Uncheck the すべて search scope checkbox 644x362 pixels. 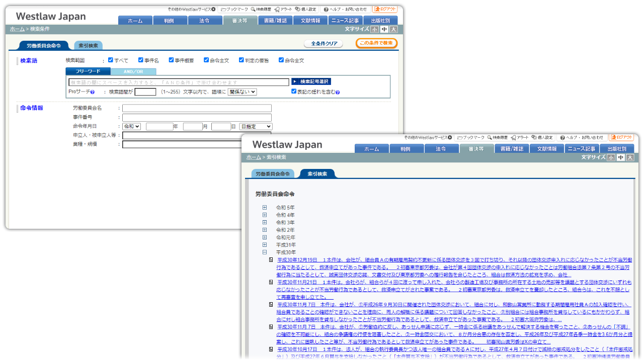(111, 60)
